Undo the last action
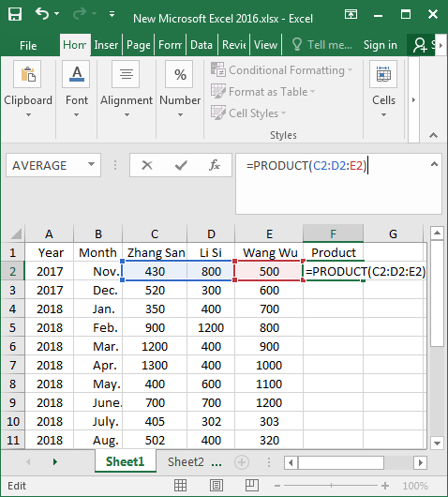 (42, 14)
